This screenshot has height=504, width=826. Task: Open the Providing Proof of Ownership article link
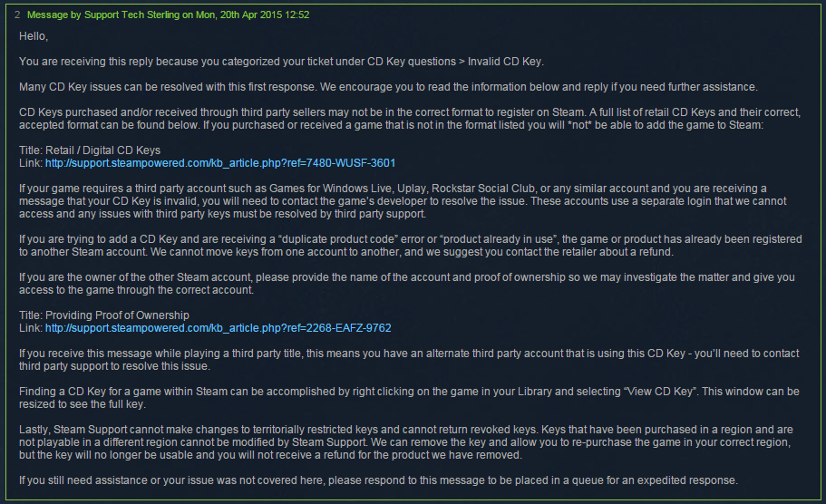pos(219,328)
